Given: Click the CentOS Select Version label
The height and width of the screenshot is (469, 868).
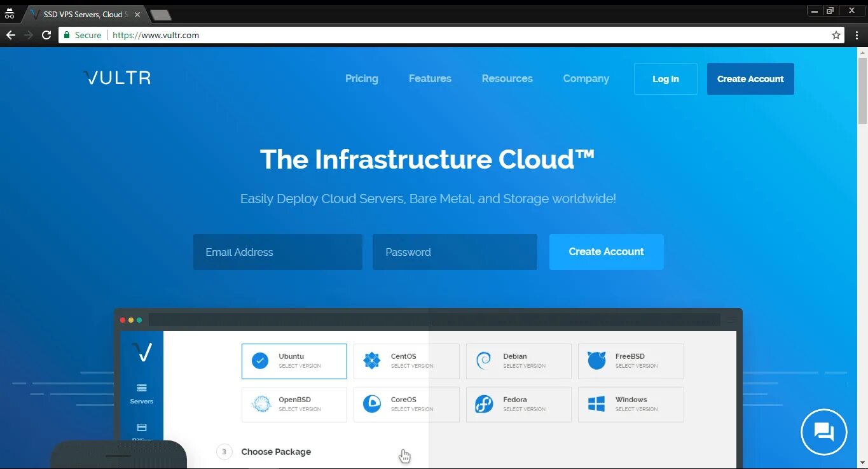Looking at the screenshot, I should coord(412,366).
